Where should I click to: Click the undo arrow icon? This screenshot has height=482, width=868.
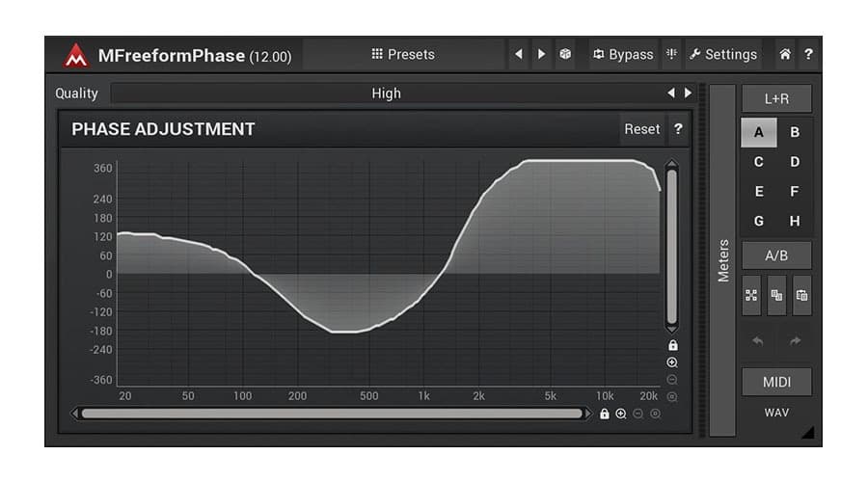758,341
